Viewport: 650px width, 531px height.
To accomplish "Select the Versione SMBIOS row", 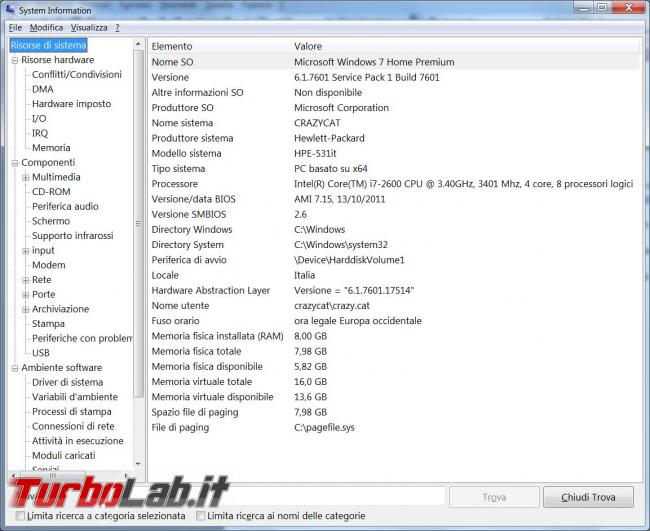I will pos(394,214).
